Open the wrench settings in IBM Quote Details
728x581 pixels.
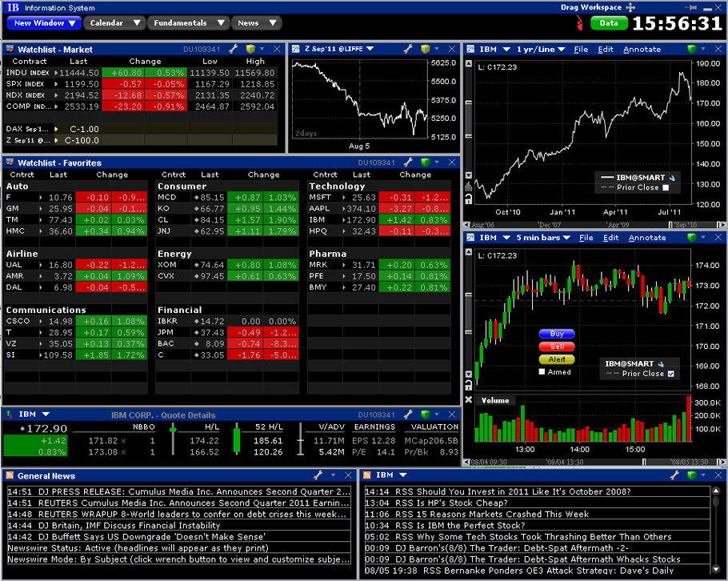pyautogui.click(x=408, y=415)
